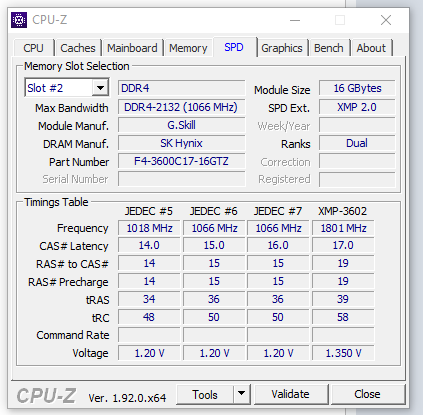
Task: Switch to the CPU tab
Action: coord(33,48)
